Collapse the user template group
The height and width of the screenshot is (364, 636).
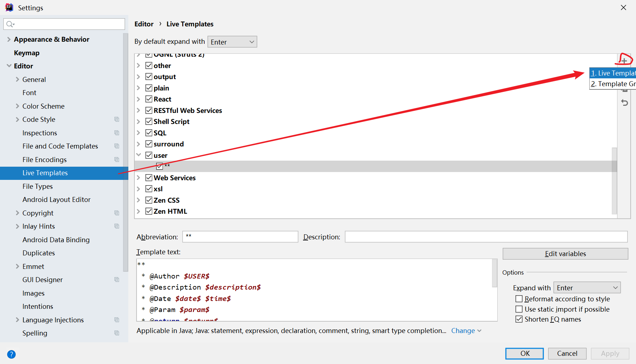[x=139, y=155]
